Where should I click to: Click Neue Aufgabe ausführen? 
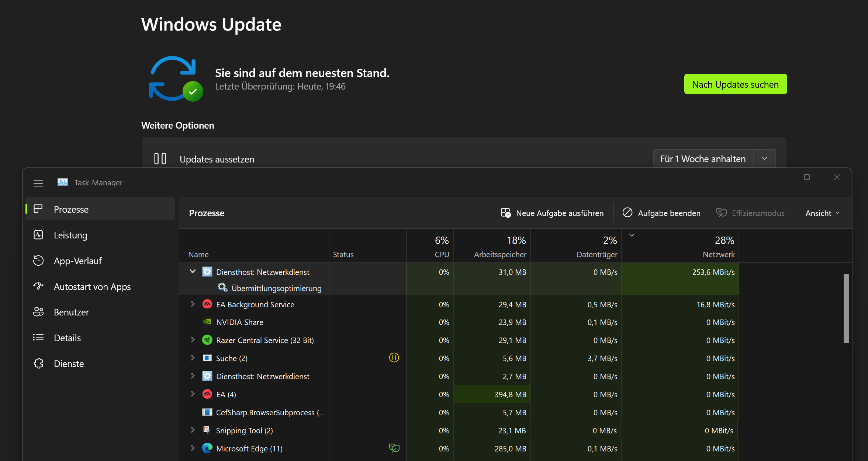pyautogui.click(x=552, y=213)
